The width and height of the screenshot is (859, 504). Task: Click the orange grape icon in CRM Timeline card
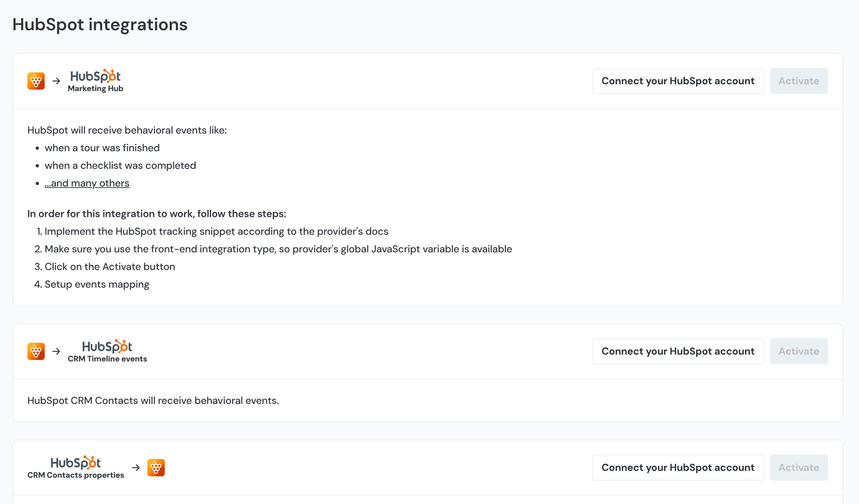click(36, 351)
